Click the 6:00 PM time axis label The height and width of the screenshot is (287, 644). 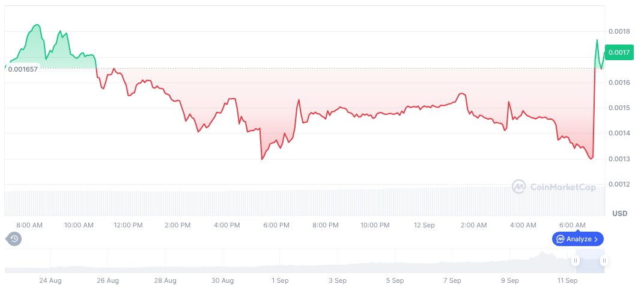pyautogui.click(x=276, y=225)
